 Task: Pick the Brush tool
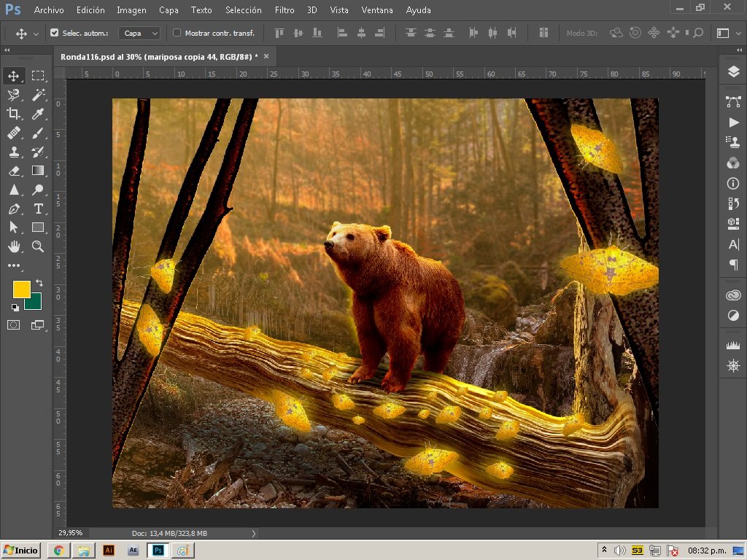coord(38,133)
